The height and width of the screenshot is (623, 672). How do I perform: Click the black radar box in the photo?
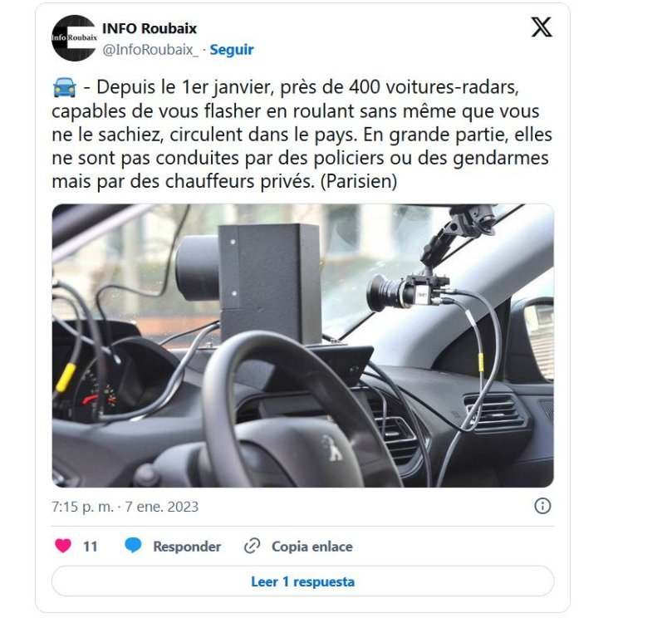point(249,281)
